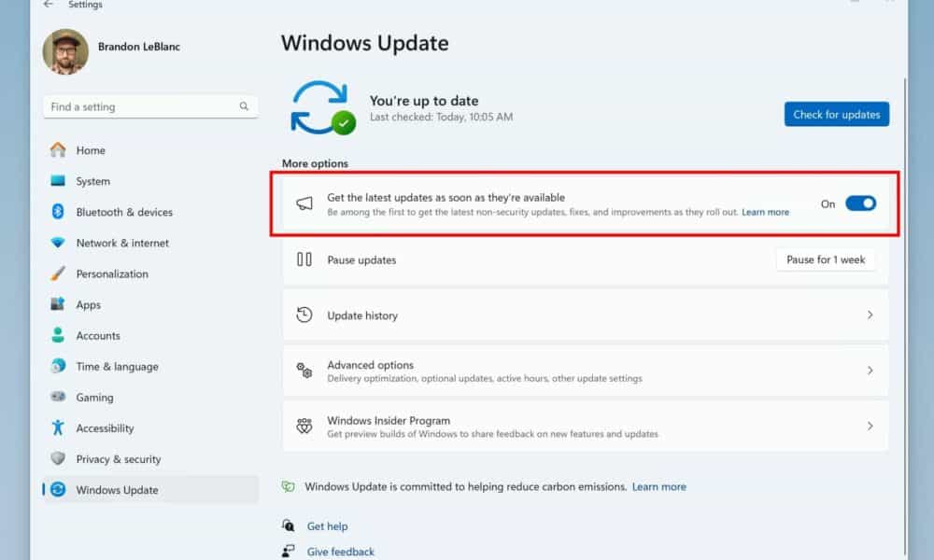Screen dimensions: 934x560
Task: Click Pause for 1 week button
Action: coord(826,259)
